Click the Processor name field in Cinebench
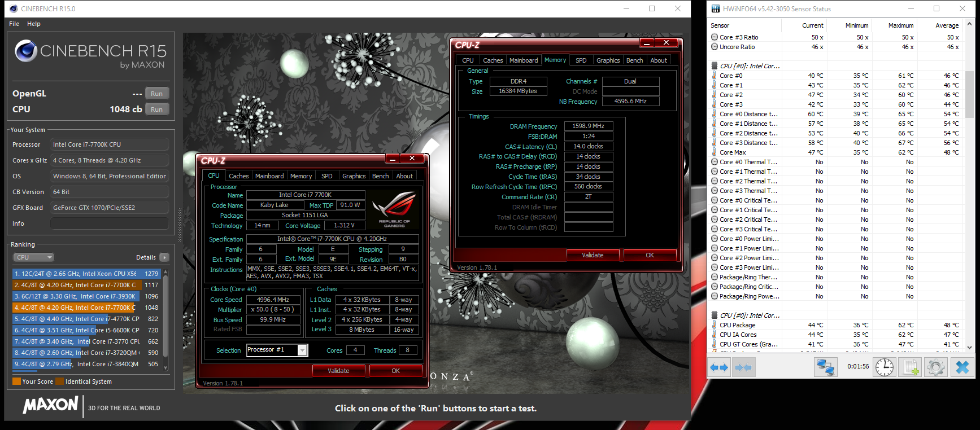 (x=110, y=144)
